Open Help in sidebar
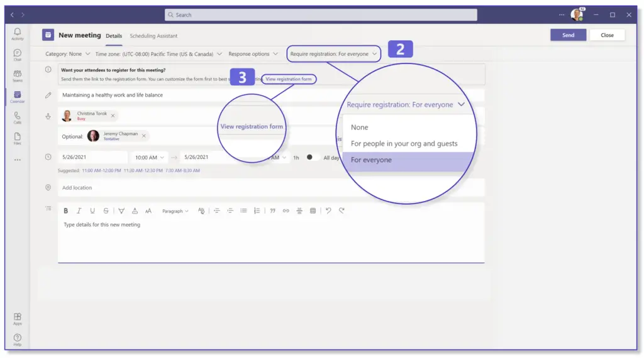Viewport: 644px width, 358px height. click(17, 340)
